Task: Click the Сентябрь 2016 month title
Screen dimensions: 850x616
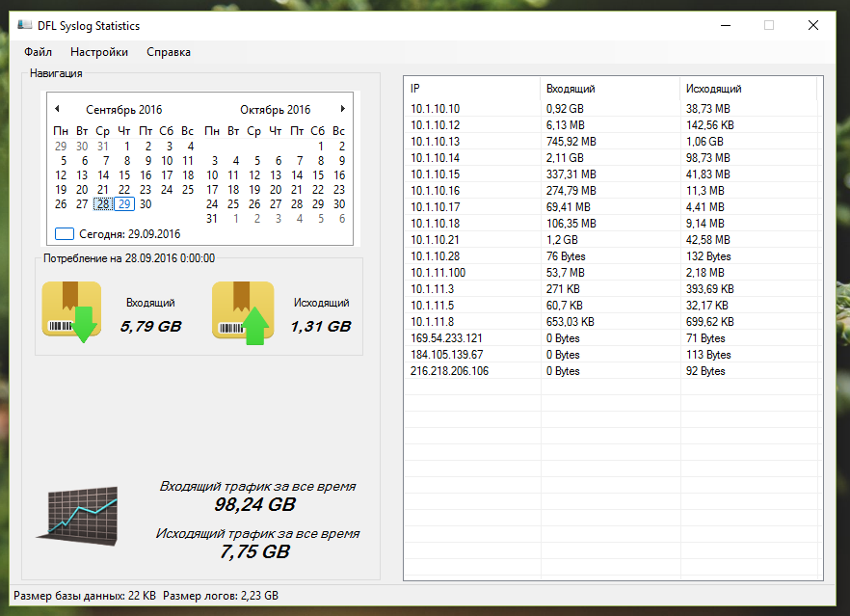Action: click(x=124, y=110)
